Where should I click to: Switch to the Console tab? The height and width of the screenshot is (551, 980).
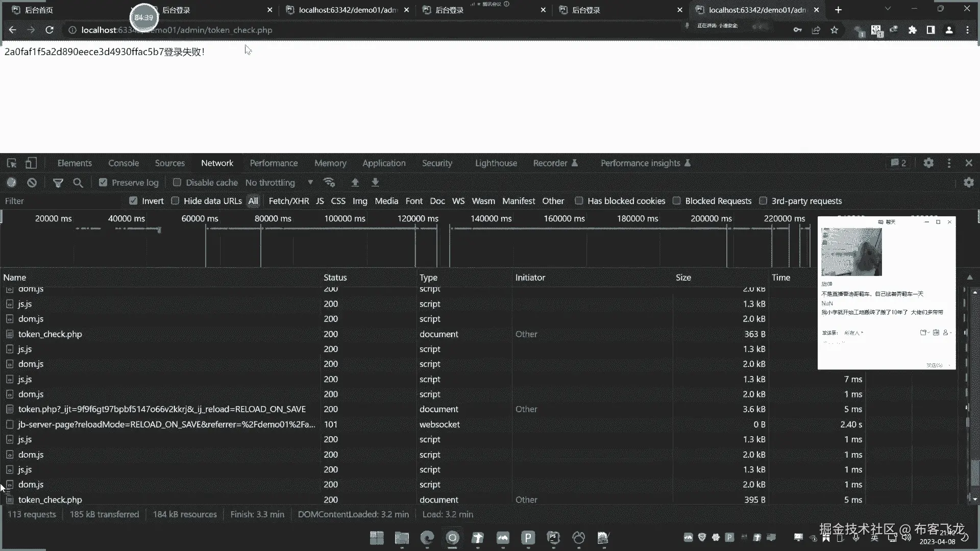point(123,163)
